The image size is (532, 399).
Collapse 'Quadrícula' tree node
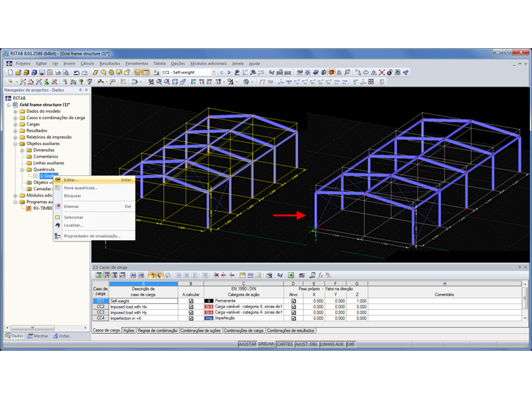pyautogui.click(x=22, y=169)
